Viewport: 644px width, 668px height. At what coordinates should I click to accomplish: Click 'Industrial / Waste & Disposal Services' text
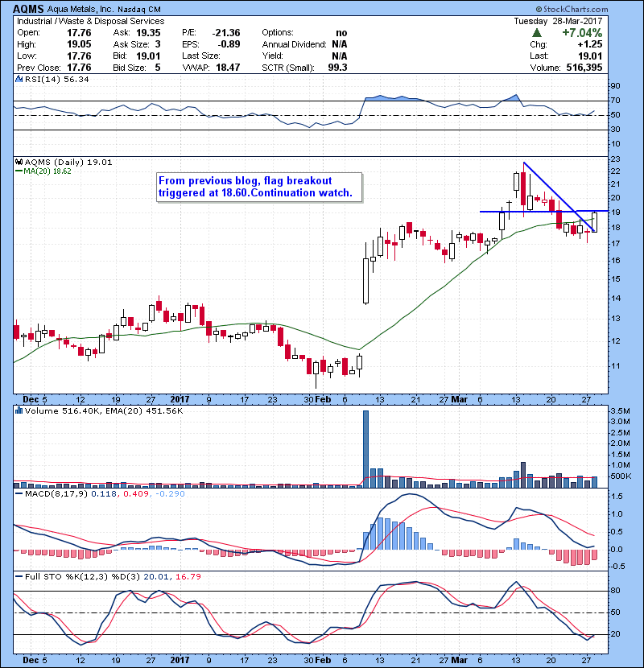click(90, 21)
